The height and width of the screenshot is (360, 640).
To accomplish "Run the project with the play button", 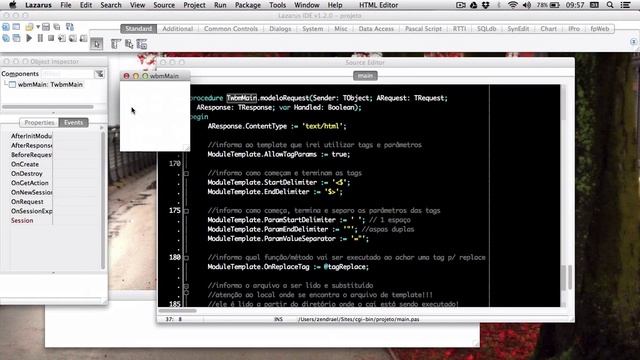I will pyautogui.click(x=29, y=38).
